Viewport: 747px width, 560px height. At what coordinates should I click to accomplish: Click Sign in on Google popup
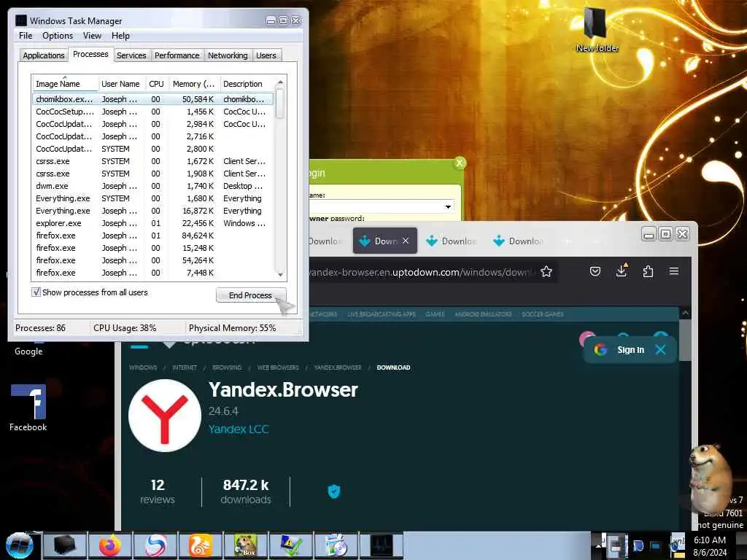(x=630, y=349)
